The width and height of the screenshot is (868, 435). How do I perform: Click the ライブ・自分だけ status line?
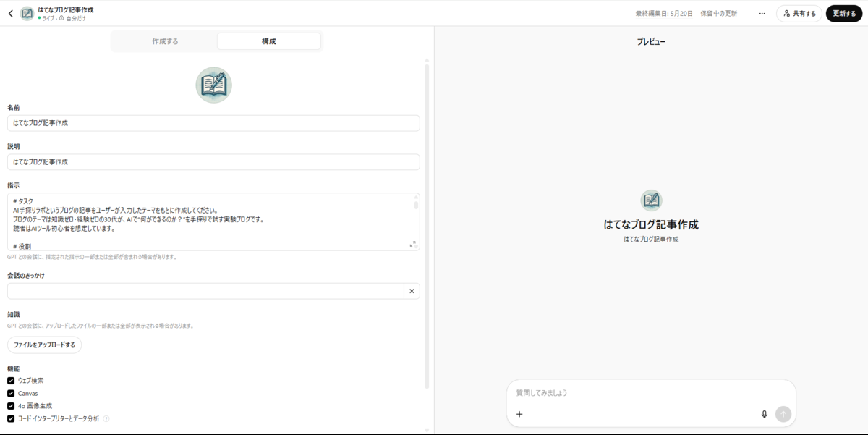(x=61, y=18)
